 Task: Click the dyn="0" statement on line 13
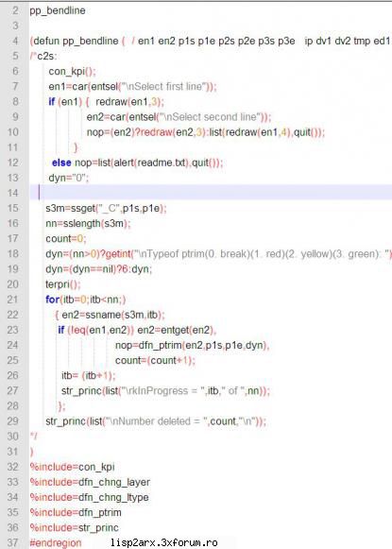[x=69, y=178]
